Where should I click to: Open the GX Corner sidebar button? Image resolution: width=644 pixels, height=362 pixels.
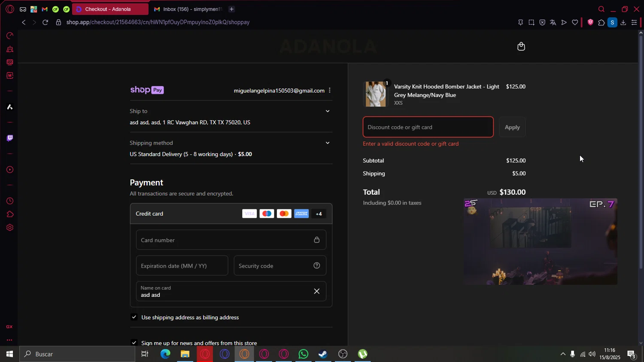coord(9,327)
